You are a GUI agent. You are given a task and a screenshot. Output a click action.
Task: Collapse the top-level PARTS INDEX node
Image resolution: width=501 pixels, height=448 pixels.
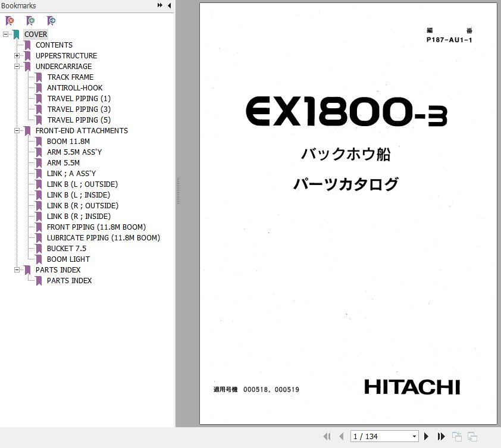click(x=17, y=270)
